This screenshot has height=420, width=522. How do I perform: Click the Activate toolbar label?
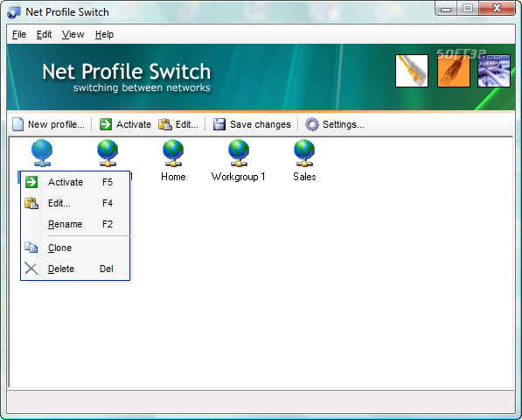pyautogui.click(x=134, y=124)
